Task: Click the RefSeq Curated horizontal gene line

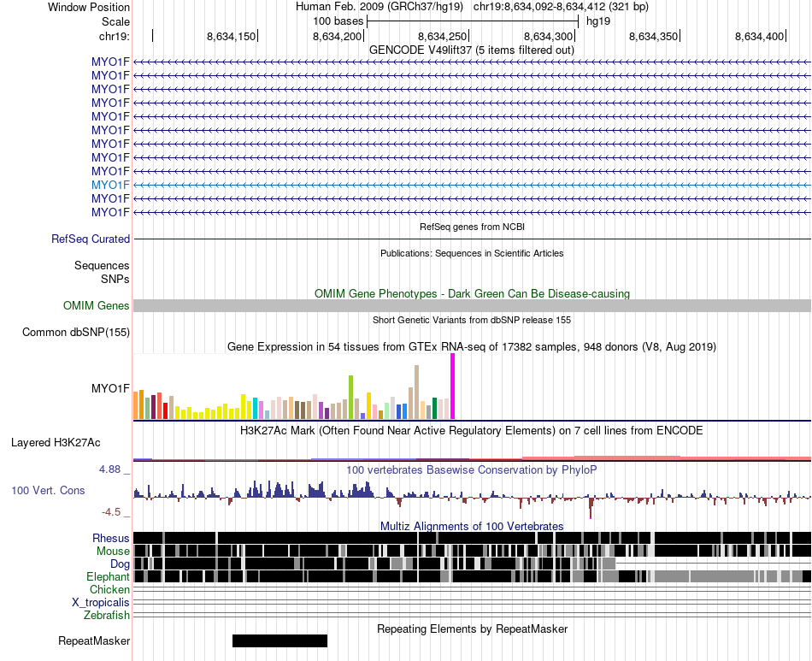Action: point(472,239)
